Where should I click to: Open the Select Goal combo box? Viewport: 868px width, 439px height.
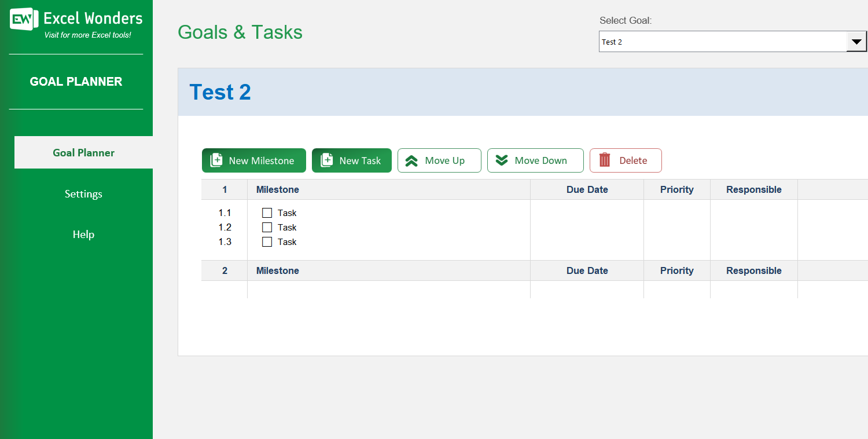(x=723, y=41)
